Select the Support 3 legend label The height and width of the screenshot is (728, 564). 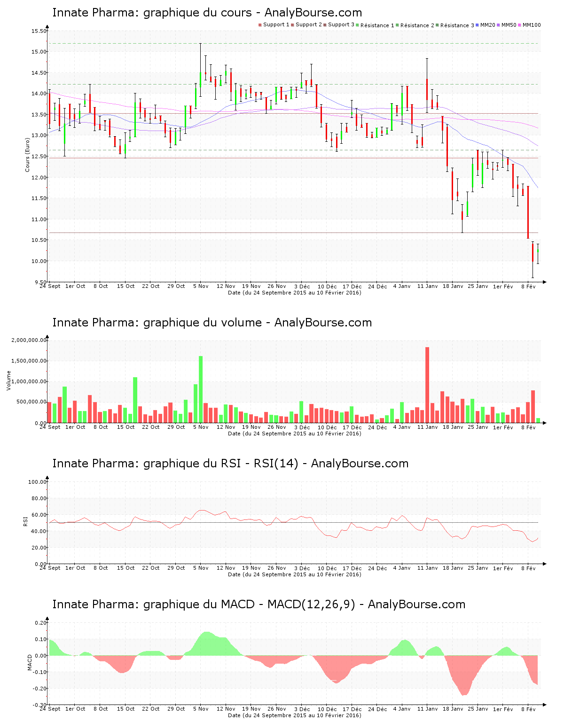coord(341,24)
